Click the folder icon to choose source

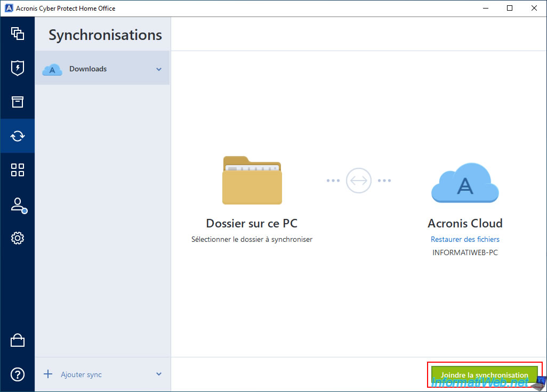pos(252,181)
